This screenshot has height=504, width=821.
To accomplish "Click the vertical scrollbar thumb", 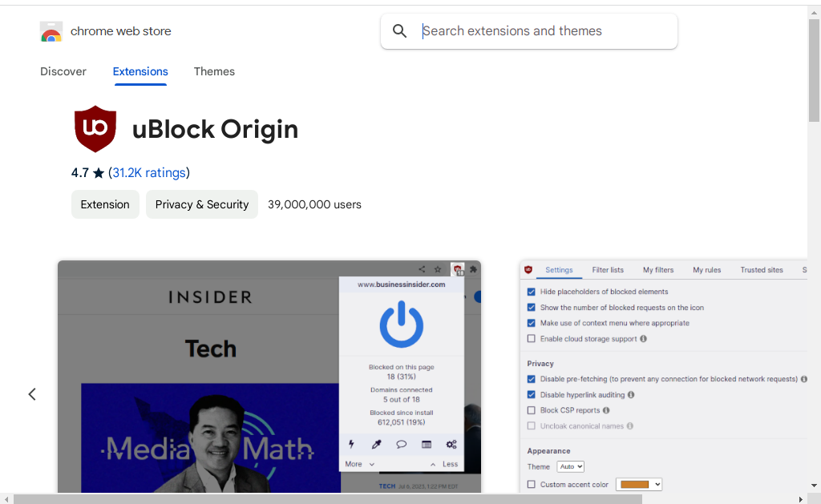I will click(x=815, y=71).
